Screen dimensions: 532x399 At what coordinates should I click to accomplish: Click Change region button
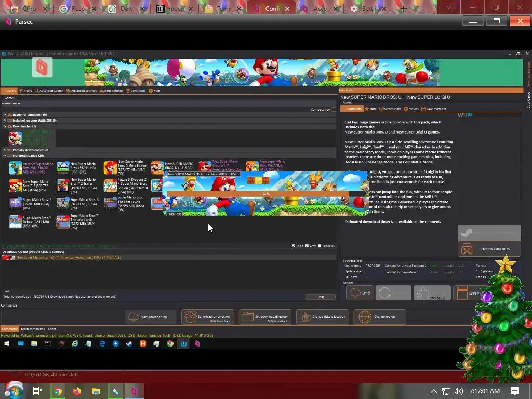(x=379, y=317)
